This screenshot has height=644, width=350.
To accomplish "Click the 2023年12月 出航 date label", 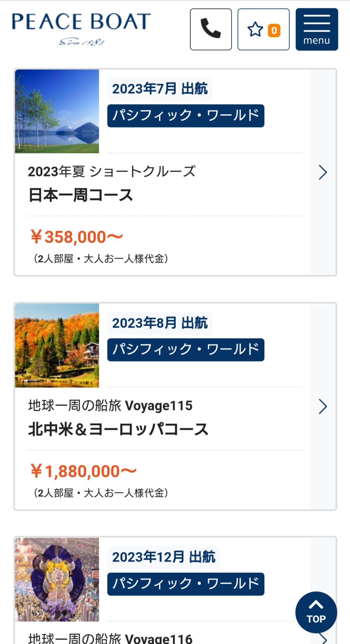I will [x=164, y=557].
